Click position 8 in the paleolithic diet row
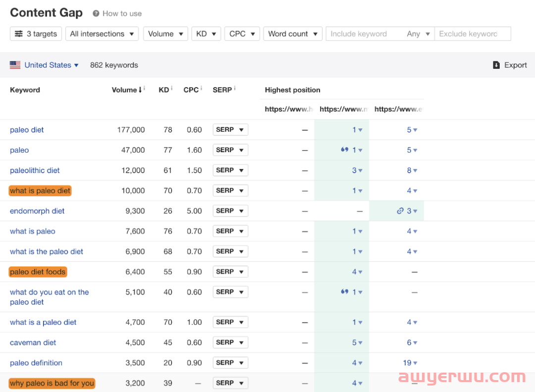This screenshot has width=535, height=392. point(412,170)
